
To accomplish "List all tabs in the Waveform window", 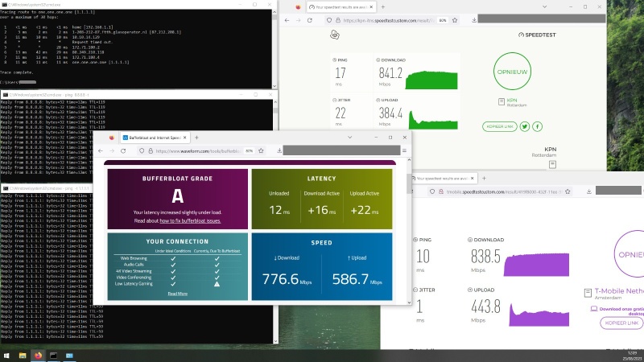I will pos(350,138).
